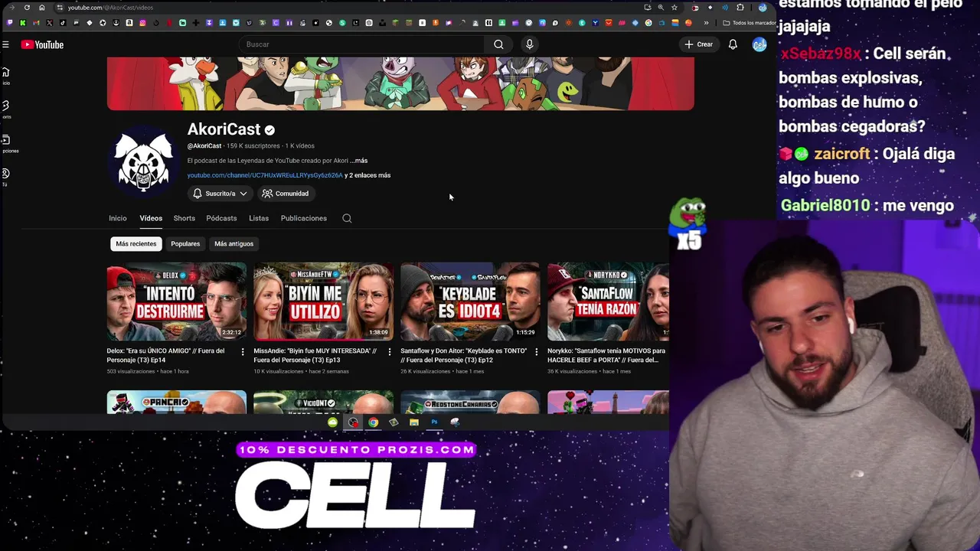The image size is (980, 551).
Task: Open options for the MissAndie video
Action: coord(389,352)
